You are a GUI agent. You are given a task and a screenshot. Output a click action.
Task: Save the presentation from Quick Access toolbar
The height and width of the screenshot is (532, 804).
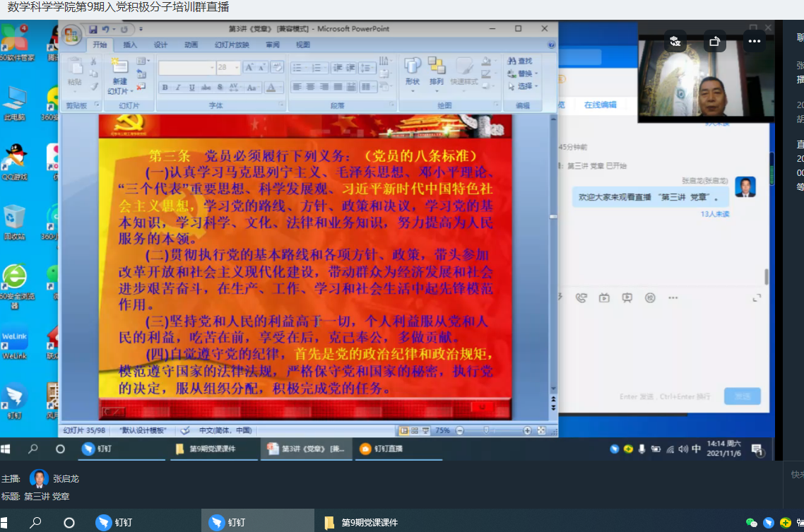point(93,29)
